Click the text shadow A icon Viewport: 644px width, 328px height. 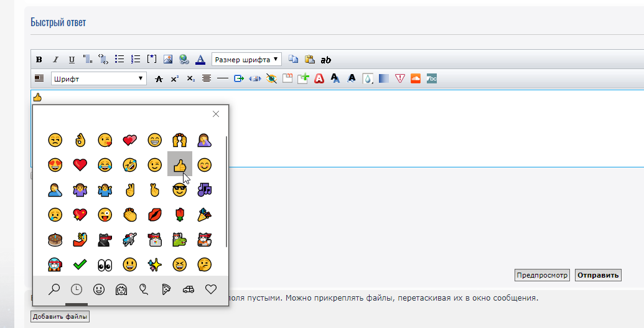point(335,78)
